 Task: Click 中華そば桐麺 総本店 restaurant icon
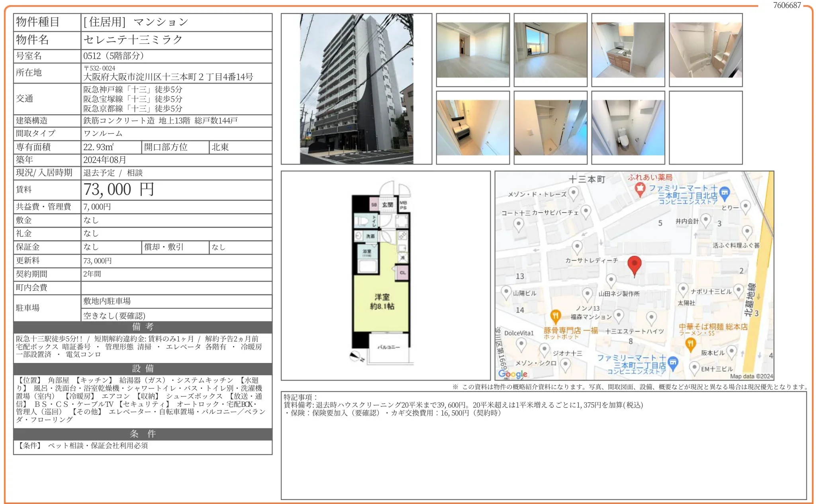coord(690,344)
